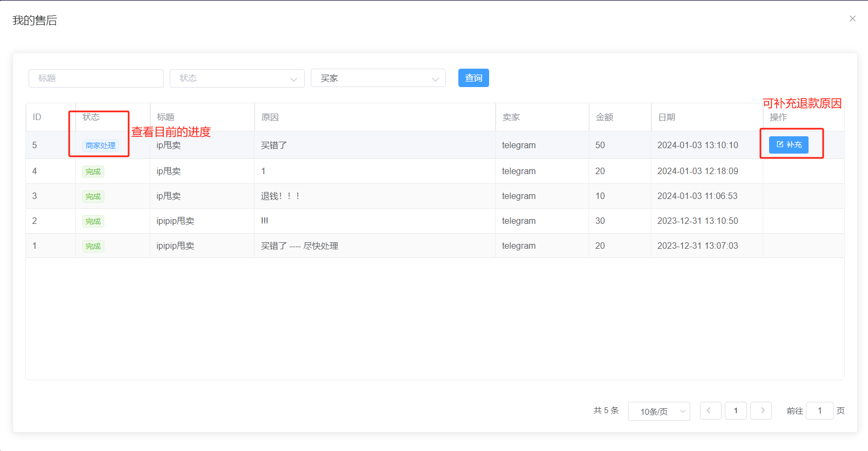The image size is (868, 451).
Task: Click the 状态 column header
Action: (x=91, y=117)
